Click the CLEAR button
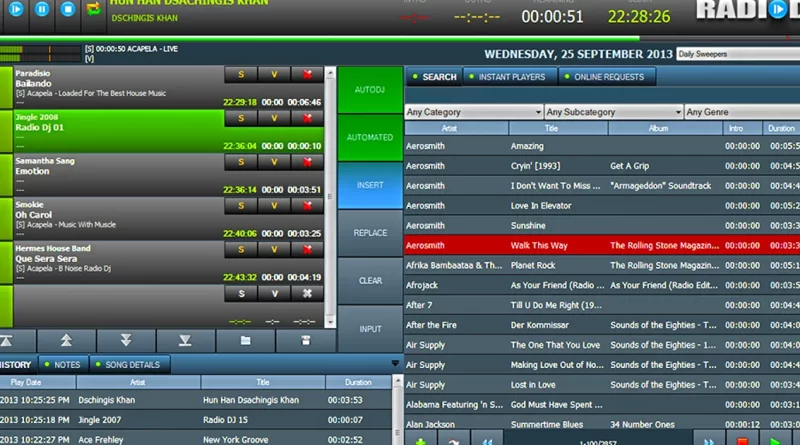 click(x=370, y=281)
